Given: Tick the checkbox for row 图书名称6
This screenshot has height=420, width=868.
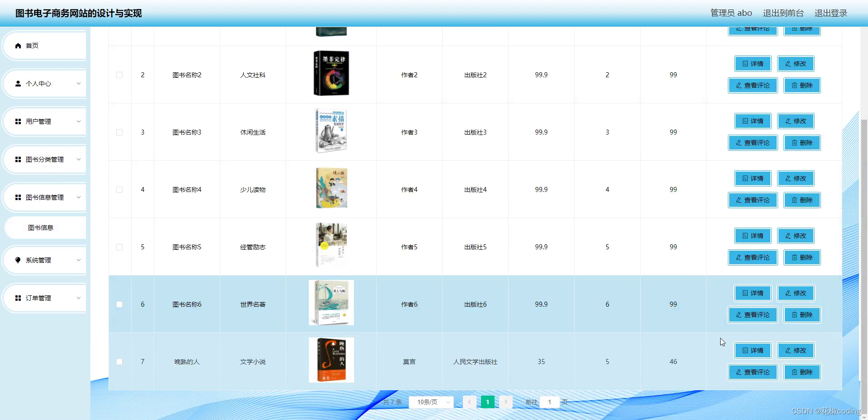Looking at the screenshot, I should pos(119,304).
